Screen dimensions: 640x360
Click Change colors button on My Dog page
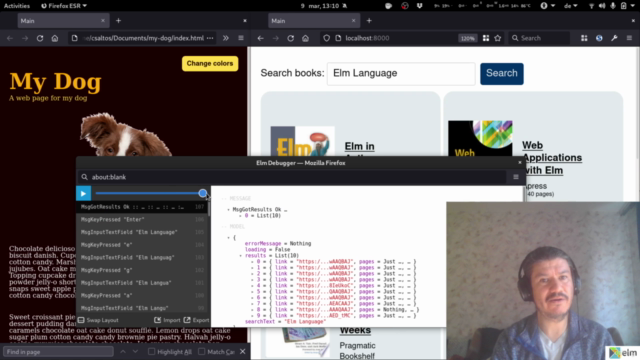[210, 64]
